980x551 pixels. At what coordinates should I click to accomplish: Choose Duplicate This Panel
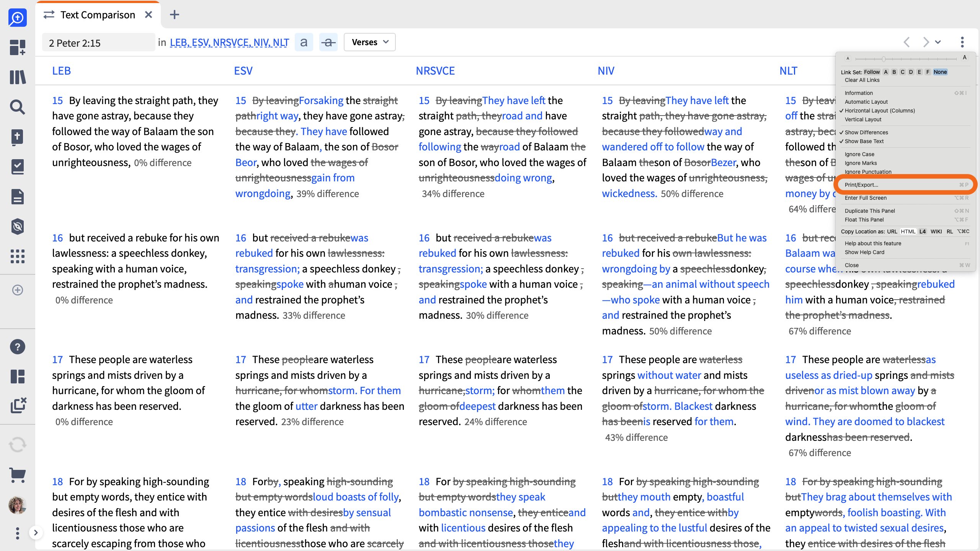[906, 211]
